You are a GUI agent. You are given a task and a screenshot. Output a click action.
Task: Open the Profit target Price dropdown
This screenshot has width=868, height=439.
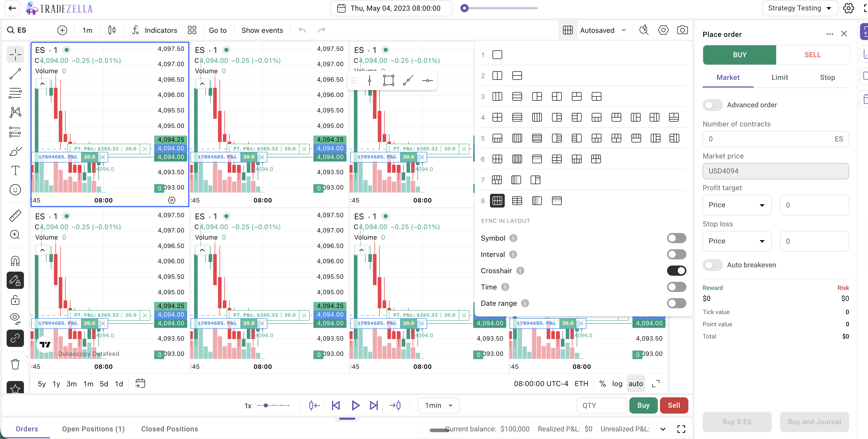(737, 205)
